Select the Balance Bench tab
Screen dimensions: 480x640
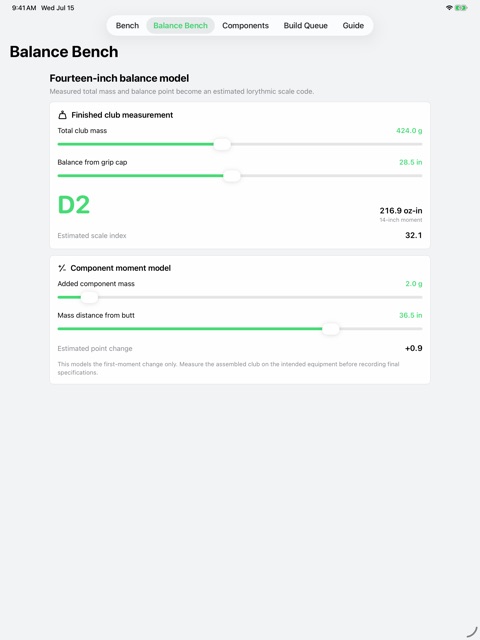tap(180, 25)
